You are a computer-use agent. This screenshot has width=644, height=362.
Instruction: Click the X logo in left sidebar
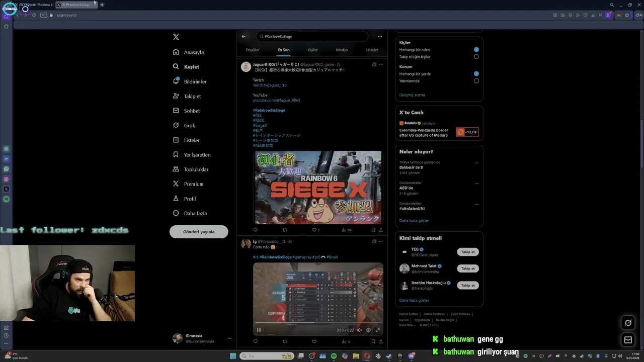(x=176, y=37)
